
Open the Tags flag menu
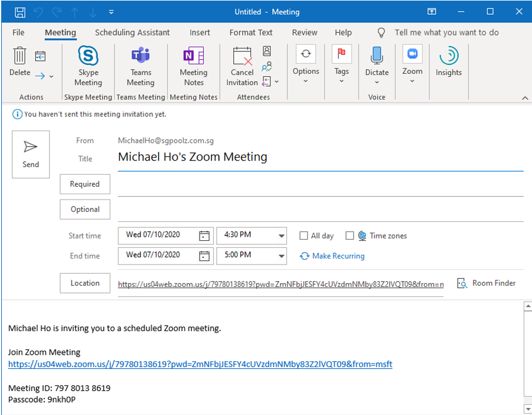point(341,64)
